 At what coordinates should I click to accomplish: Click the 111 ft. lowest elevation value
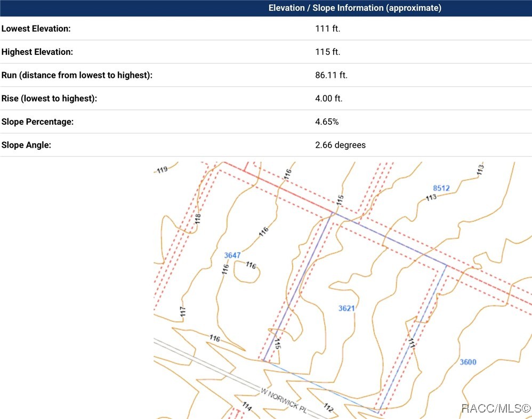tap(327, 29)
